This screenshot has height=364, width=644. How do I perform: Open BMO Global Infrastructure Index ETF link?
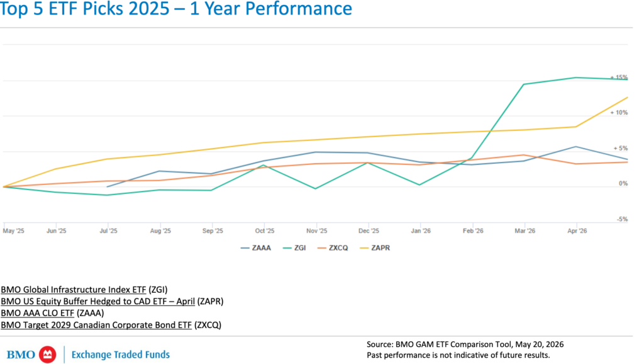point(74,290)
